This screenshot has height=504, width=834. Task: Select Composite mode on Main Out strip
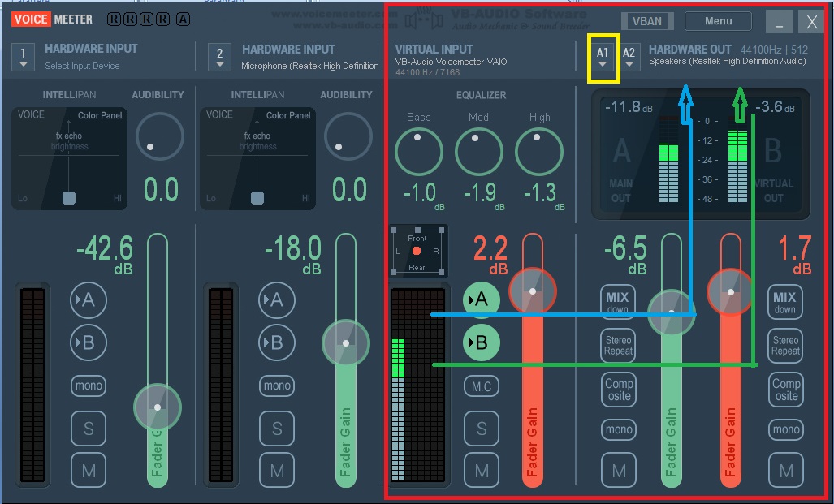[x=619, y=390]
